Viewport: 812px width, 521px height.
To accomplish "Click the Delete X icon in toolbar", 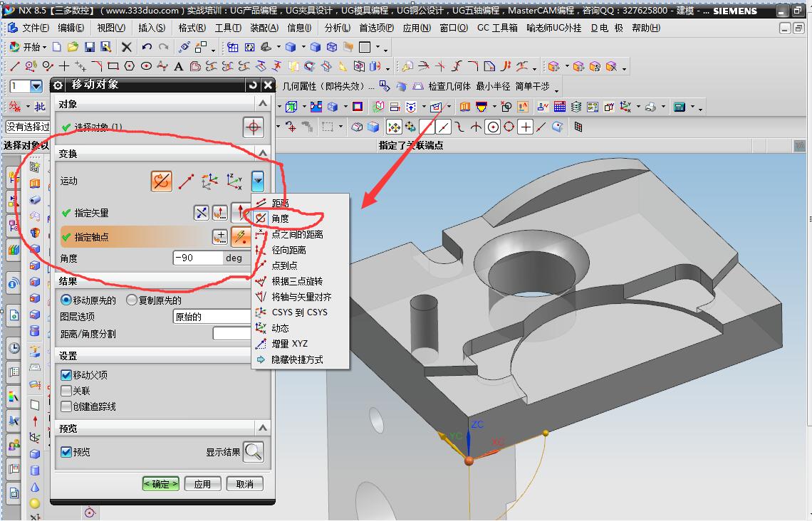I will 126,47.
